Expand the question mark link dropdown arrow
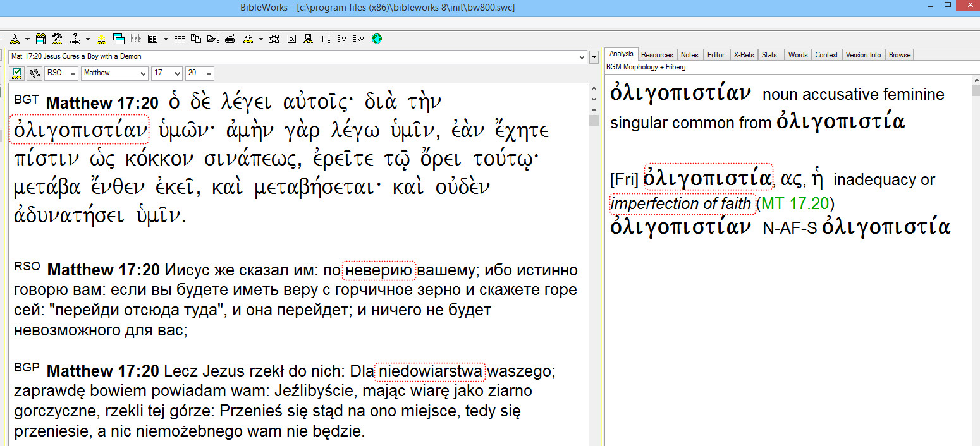The width and height of the screenshot is (980, 446). 88,39
